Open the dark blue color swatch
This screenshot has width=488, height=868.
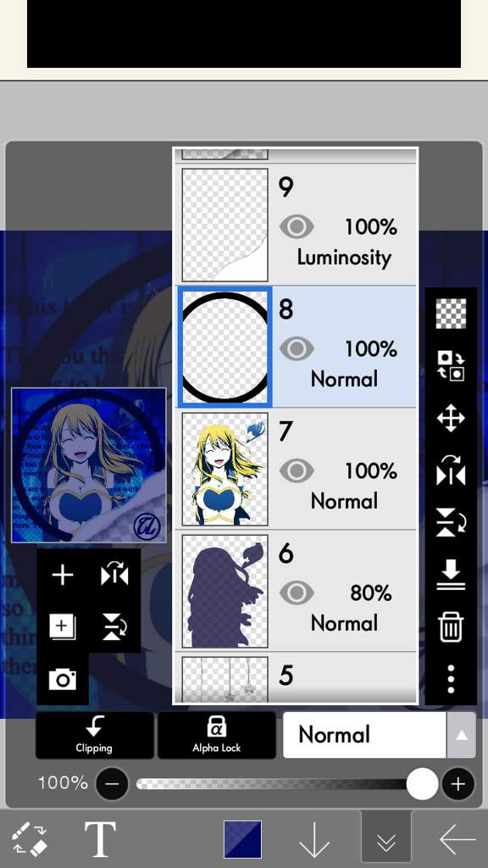tap(243, 839)
